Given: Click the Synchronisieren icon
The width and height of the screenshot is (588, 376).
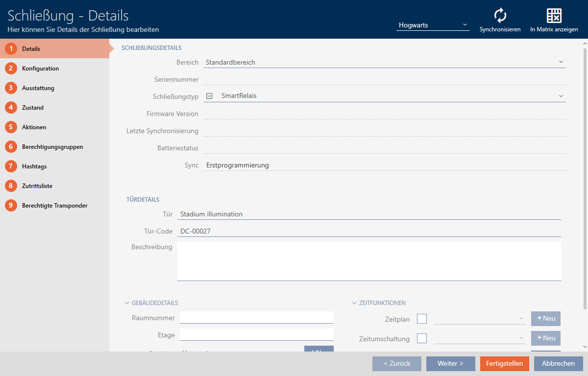Looking at the screenshot, I should (500, 16).
